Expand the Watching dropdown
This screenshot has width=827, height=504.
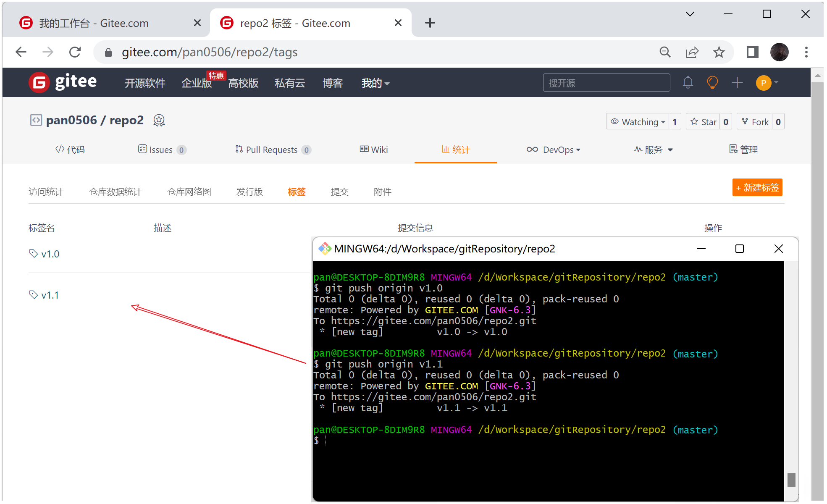click(638, 122)
